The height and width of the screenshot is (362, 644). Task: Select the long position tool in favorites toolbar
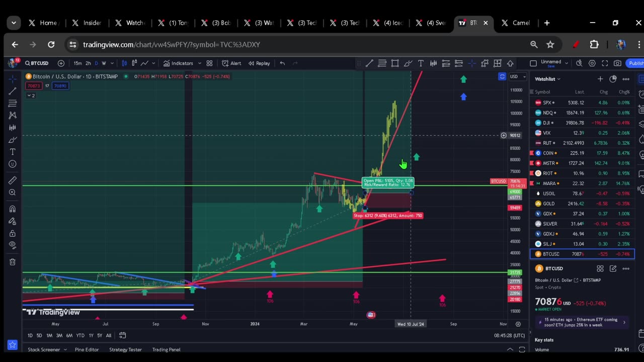(446, 63)
